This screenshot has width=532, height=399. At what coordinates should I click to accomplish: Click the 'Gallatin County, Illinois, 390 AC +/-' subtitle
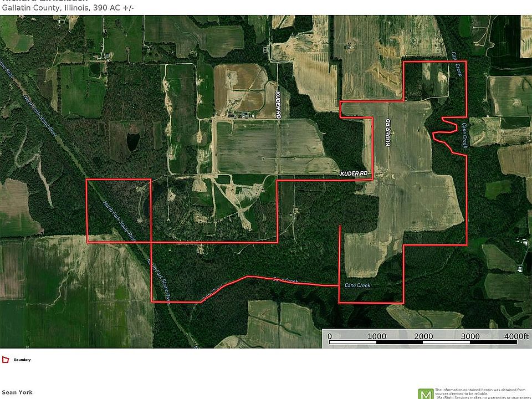point(68,7)
